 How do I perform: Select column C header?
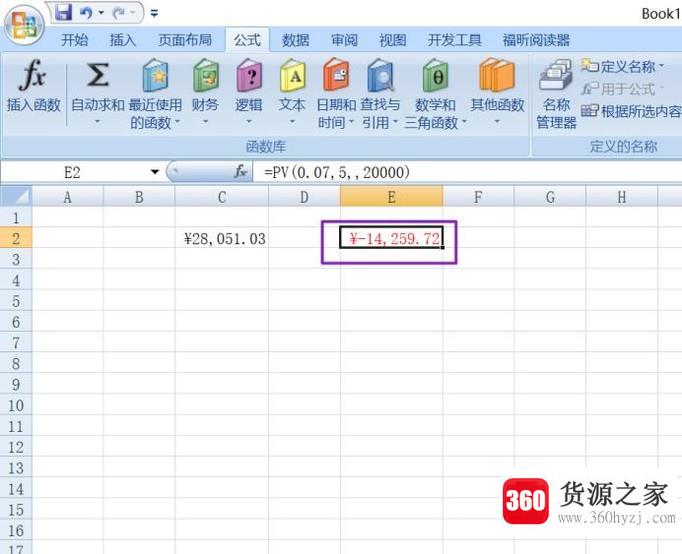(222, 197)
